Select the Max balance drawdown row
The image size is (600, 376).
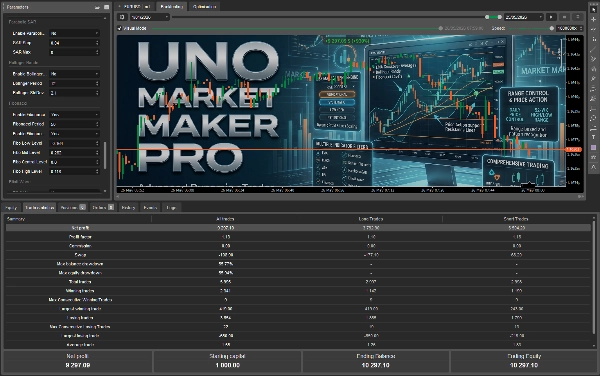[298, 264]
